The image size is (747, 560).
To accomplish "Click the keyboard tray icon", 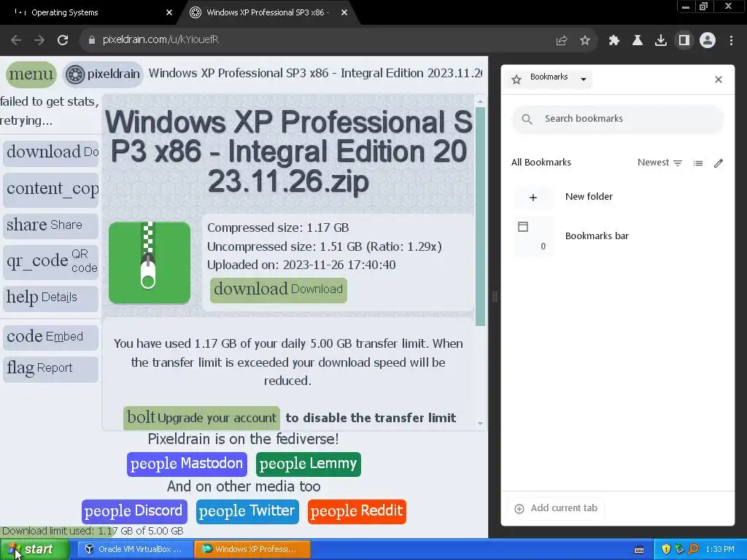I will (639, 550).
